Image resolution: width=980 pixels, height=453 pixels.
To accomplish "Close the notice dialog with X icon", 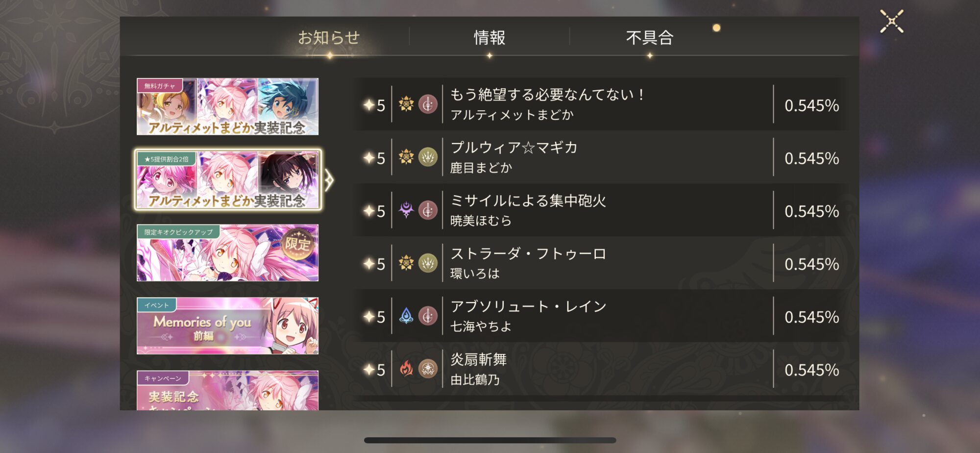I will [891, 22].
